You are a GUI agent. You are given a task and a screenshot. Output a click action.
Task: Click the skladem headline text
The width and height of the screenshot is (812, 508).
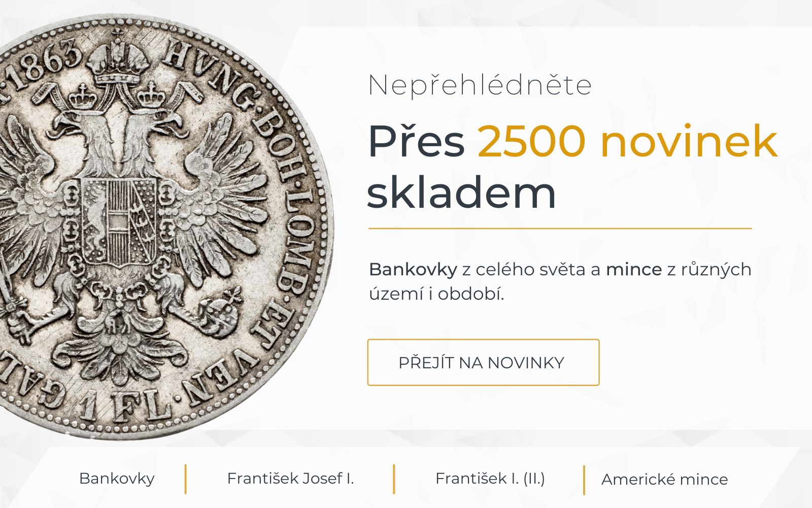463,195
